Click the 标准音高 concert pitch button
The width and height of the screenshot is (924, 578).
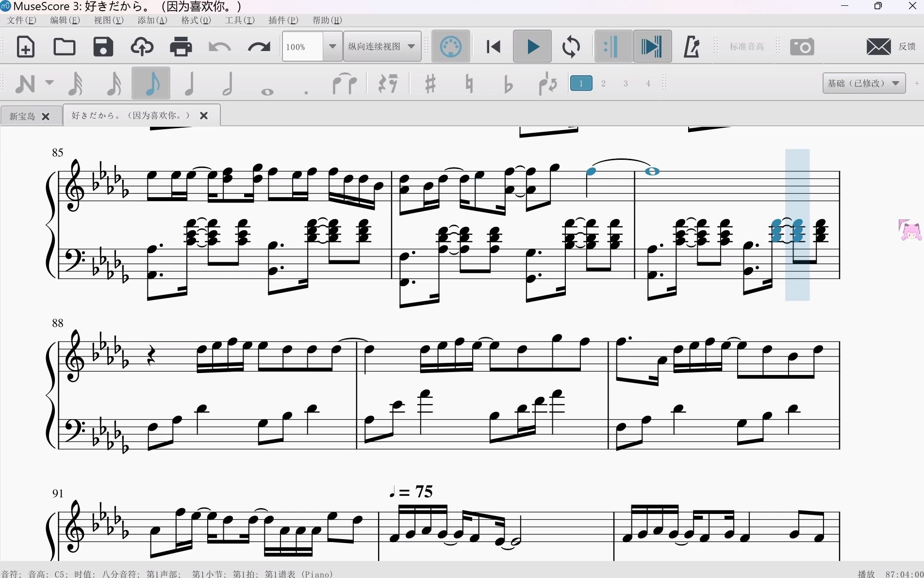(747, 47)
